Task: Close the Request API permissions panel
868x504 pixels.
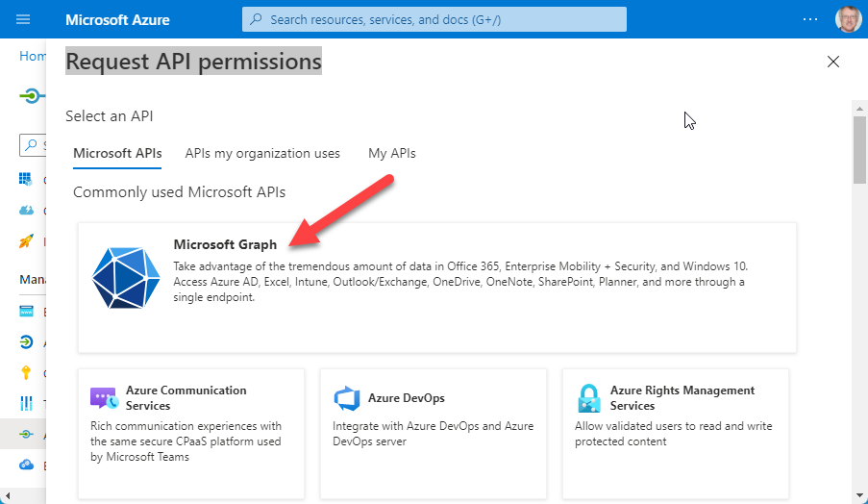Action: (833, 63)
